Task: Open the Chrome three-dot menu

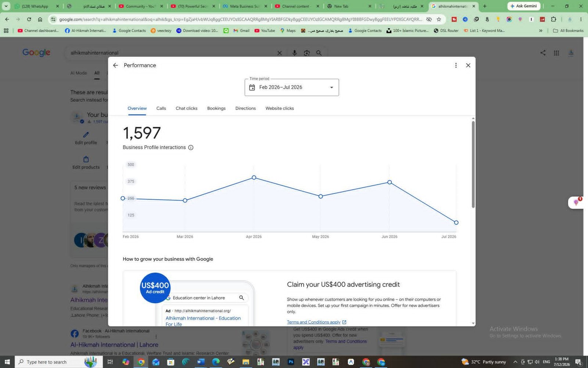Action: click(x=581, y=19)
